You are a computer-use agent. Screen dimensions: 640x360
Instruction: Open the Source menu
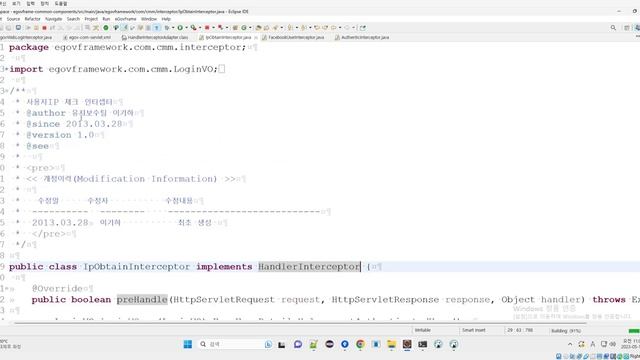pos(13,19)
